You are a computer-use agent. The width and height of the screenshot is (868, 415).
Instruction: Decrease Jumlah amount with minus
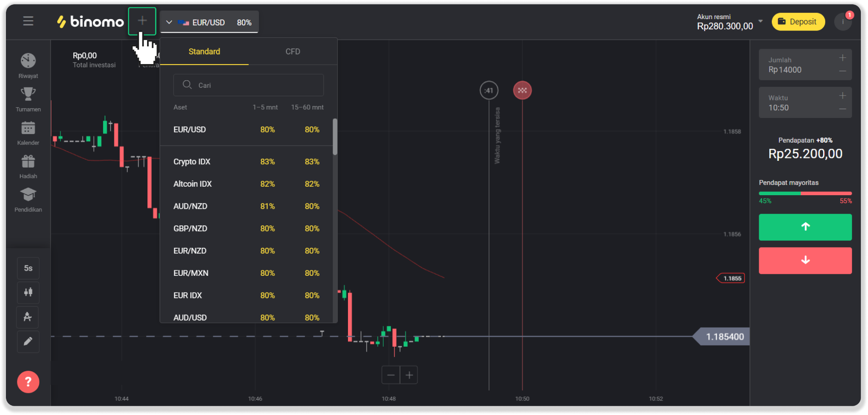[x=843, y=71]
